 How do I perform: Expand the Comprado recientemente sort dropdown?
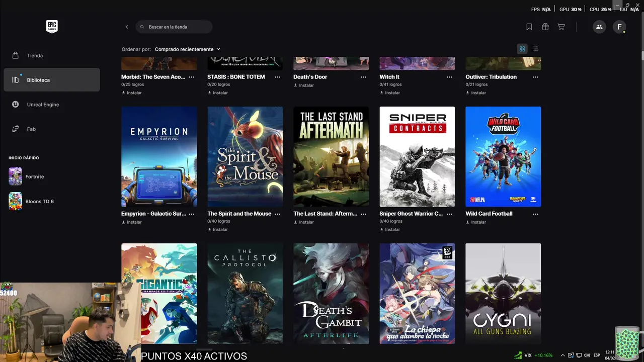pos(187,49)
